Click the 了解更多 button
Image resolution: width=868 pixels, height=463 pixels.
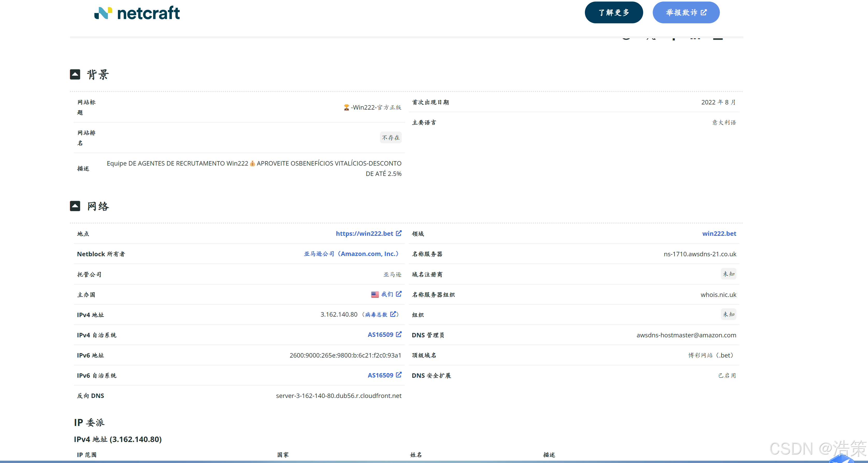614,12
